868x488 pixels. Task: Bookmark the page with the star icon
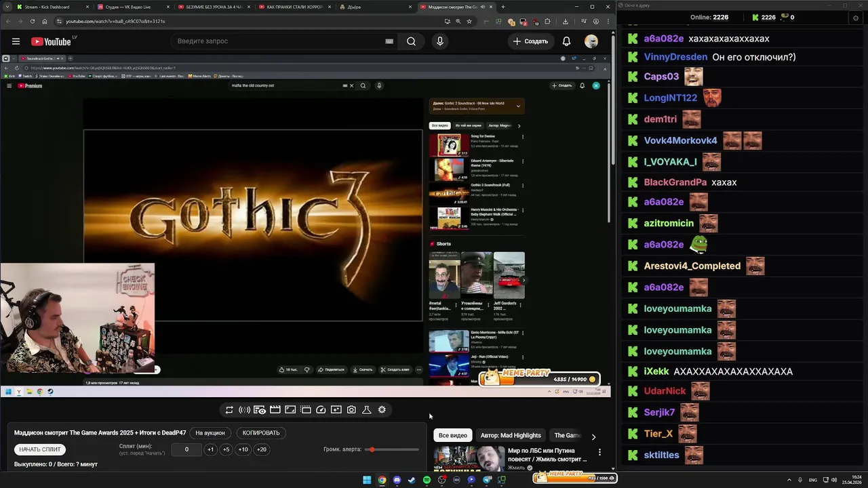469,21
